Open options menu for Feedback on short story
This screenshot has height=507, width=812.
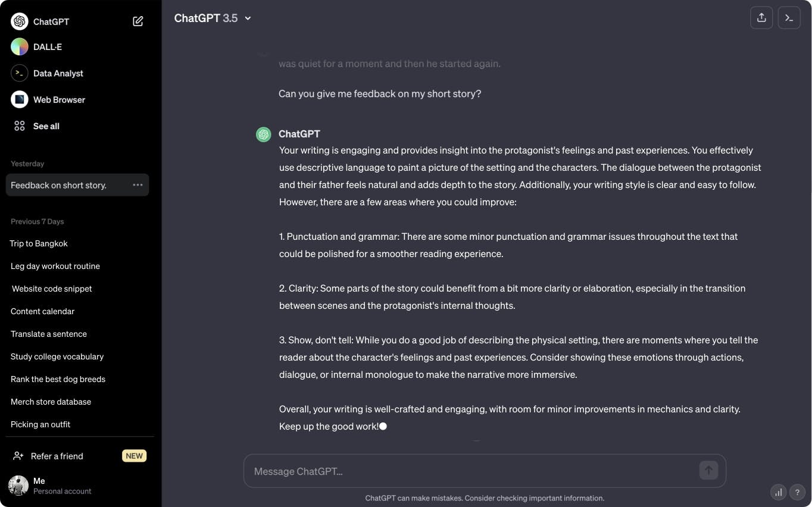tap(138, 185)
